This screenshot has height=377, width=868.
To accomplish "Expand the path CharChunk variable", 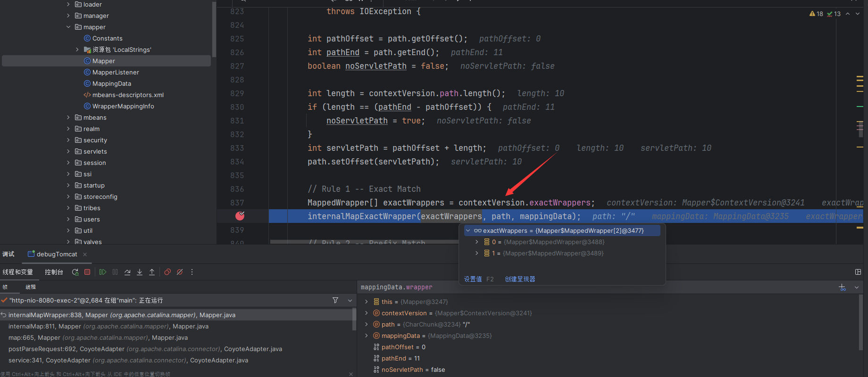I will [x=366, y=324].
